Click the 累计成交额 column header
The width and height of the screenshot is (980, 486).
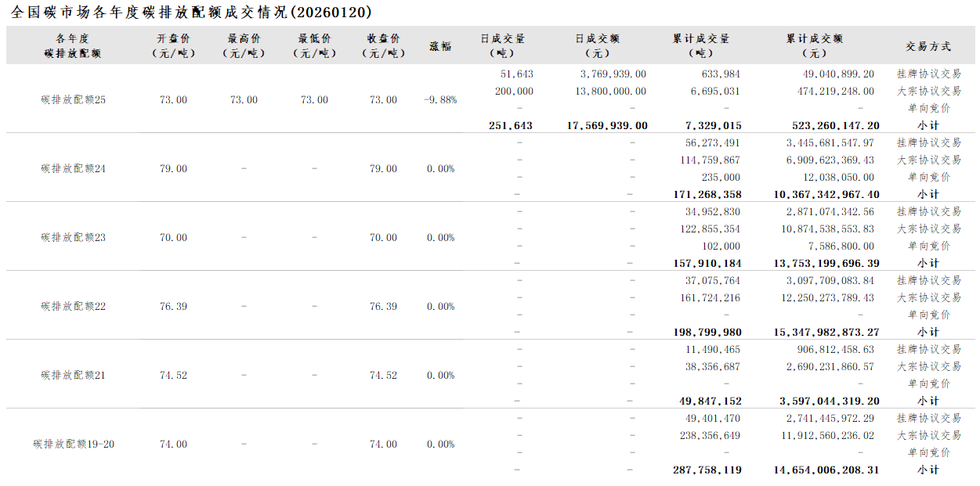(814, 45)
